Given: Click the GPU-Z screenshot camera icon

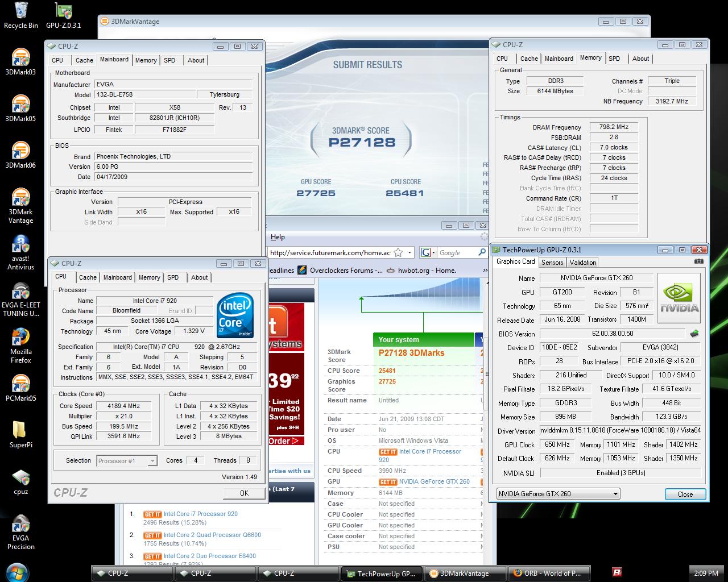Looking at the screenshot, I should pyautogui.click(x=698, y=261).
